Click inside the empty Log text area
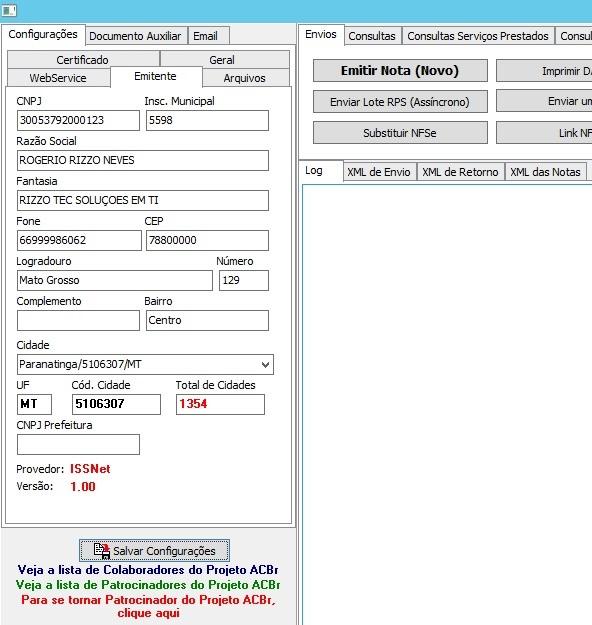 click(447, 404)
